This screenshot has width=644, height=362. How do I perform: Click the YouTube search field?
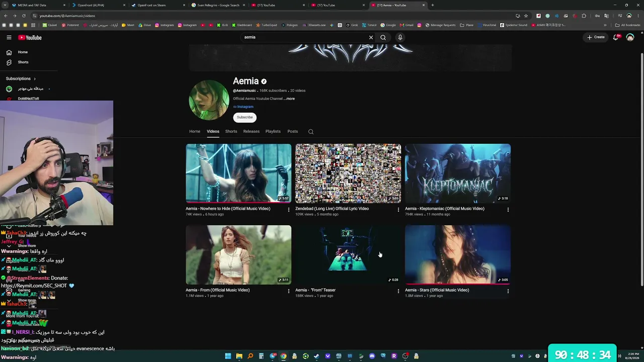(x=304, y=37)
